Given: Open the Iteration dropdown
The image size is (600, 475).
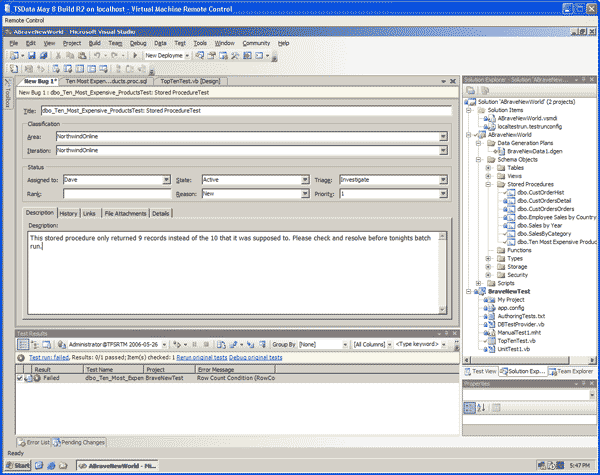Looking at the screenshot, I should click(x=443, y=150).
